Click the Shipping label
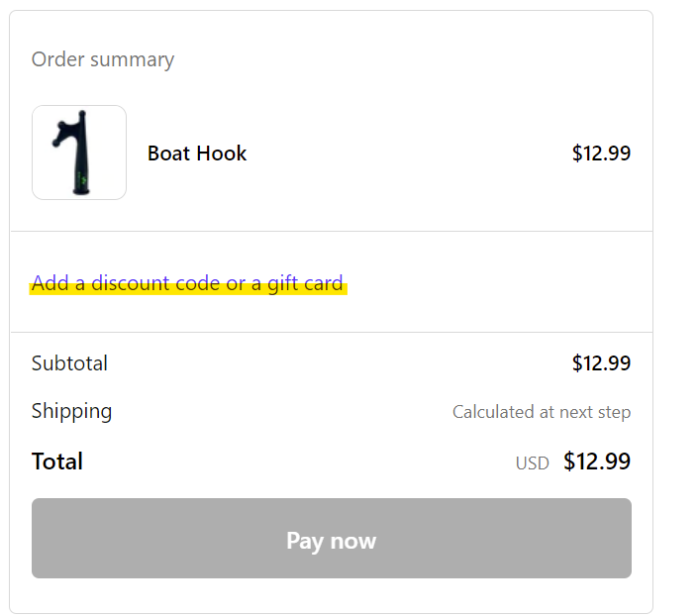Screen dimensions: 698x616 coord(71,411)
